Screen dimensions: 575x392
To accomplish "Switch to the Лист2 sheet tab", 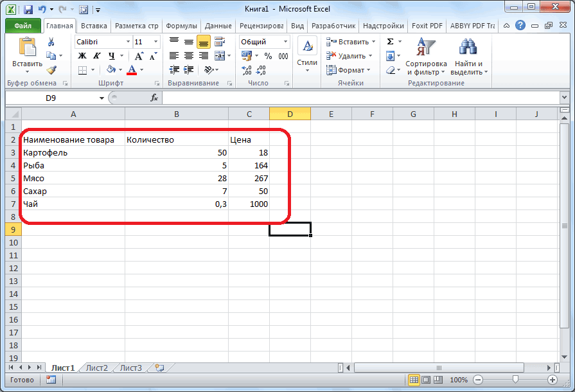I will click(x=97, y=368).
